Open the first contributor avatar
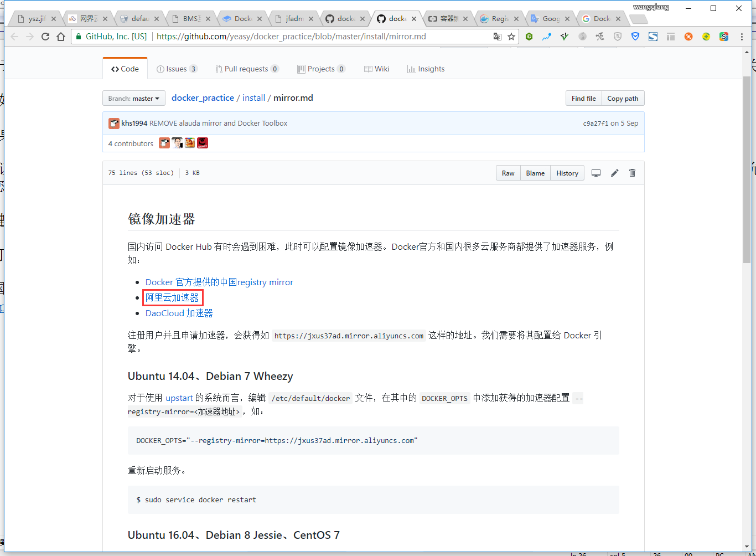Image resolution: width=756 pixels, height=556 pixels. tap(164, 143)
